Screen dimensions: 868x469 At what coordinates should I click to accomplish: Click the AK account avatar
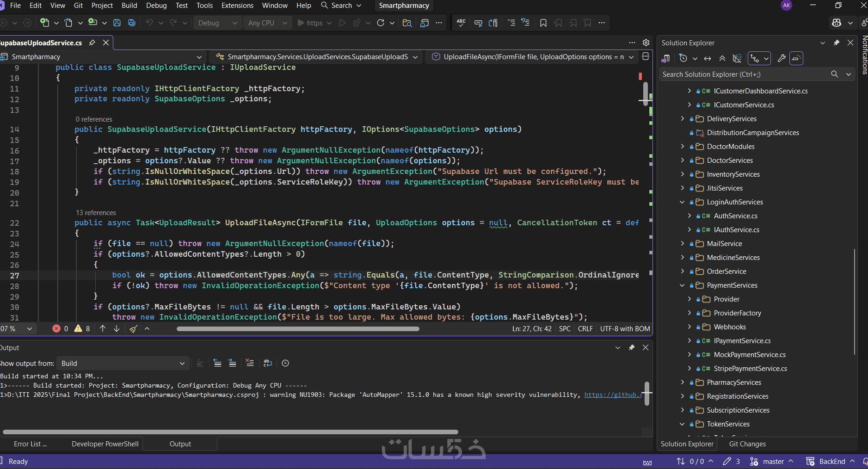coord(787,6)
